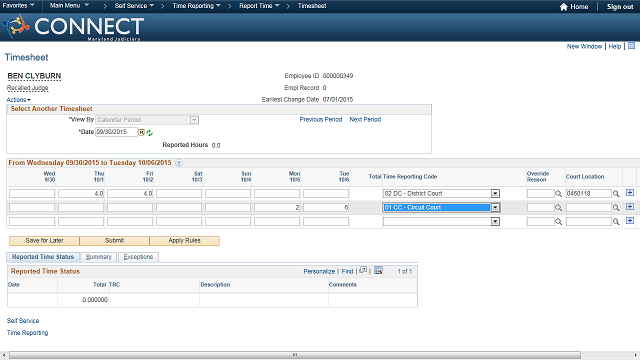Expand the Favorites menu
This screenshot has height=360, width=640.
[18, 6]
